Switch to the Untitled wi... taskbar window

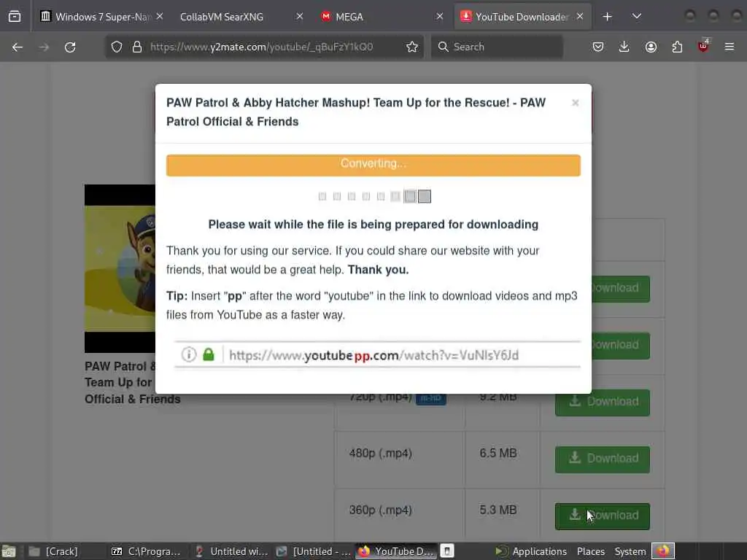tap(231, 551)
